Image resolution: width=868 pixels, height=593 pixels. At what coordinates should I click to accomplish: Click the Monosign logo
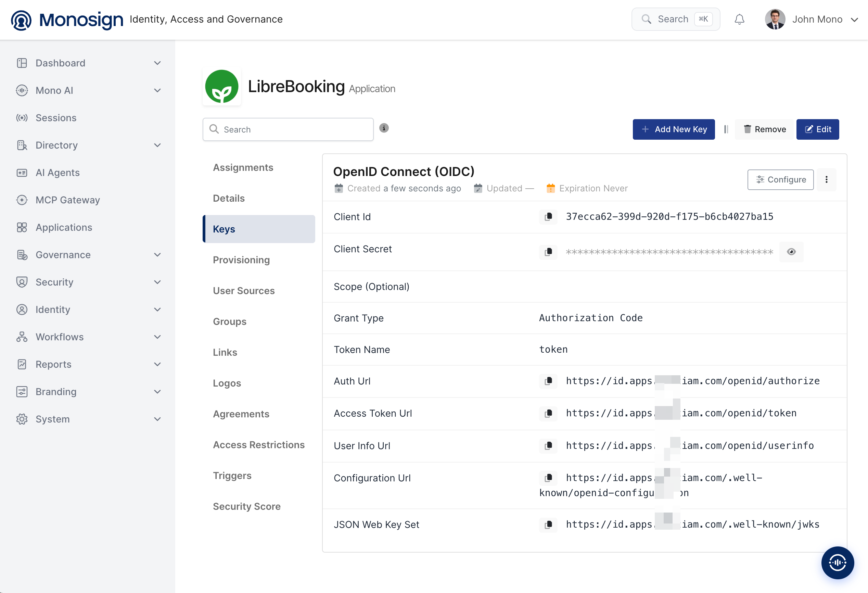[67, 20]
